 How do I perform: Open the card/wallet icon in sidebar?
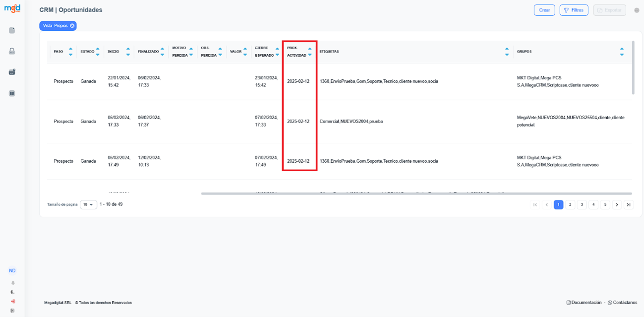pos(12,72)
